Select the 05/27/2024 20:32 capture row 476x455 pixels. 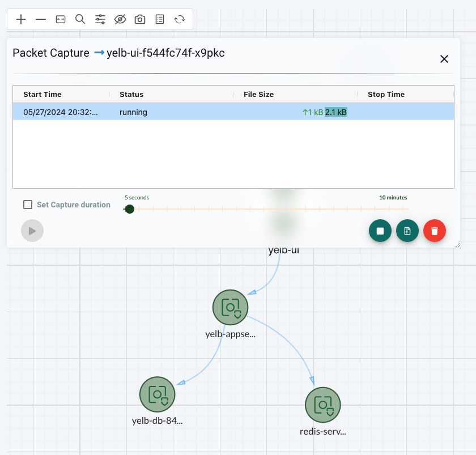click(x=233, y=112)
